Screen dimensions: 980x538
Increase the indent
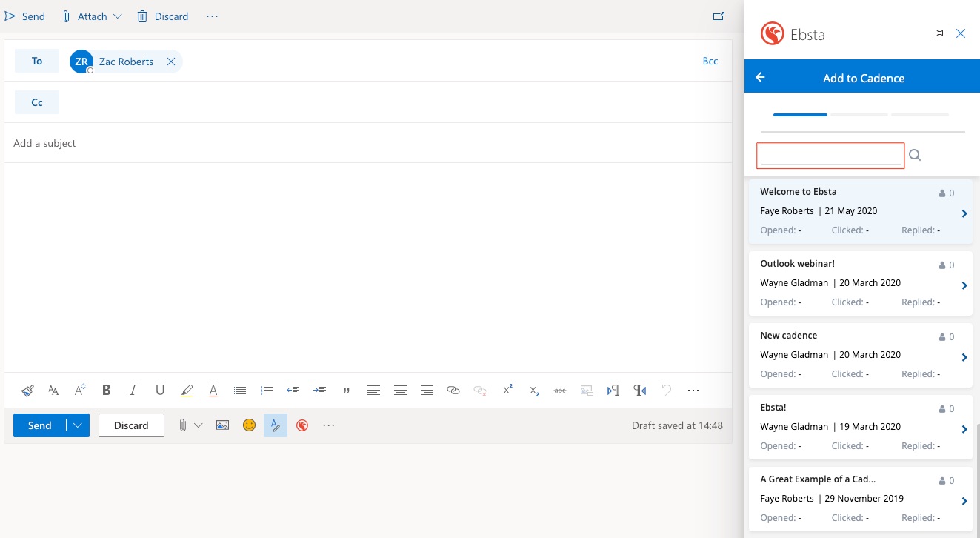pos(320,390)
